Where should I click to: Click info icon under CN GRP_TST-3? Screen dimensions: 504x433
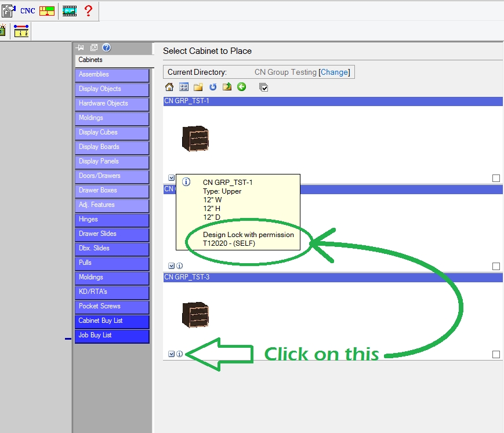tap(180, 354)
